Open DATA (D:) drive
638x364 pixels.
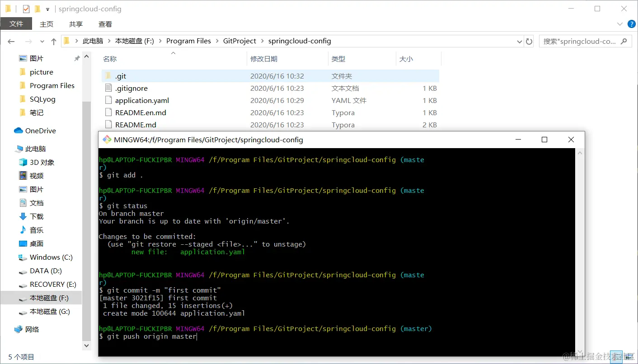(x=46, y=271)
